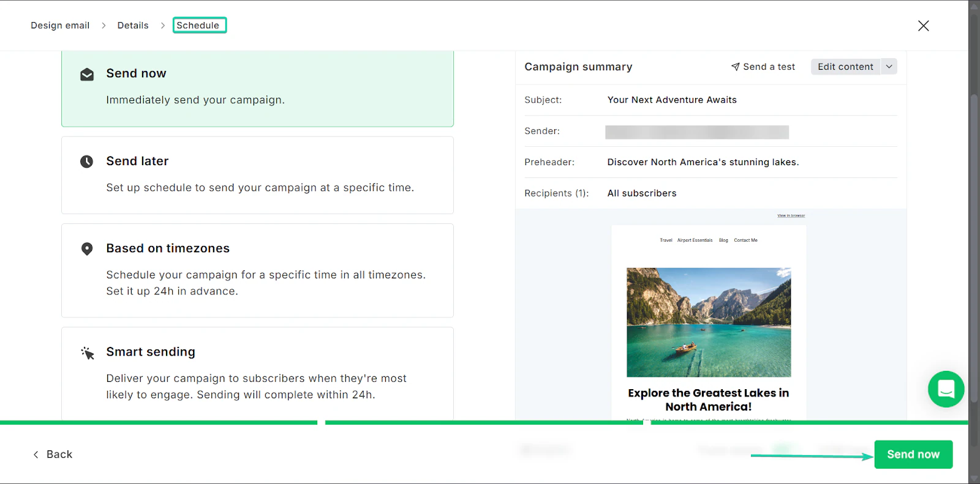This screenshot has width=980, height=484.
Task: Click the Explore the Greatest Lakes heading
Action: pos(709,400)
